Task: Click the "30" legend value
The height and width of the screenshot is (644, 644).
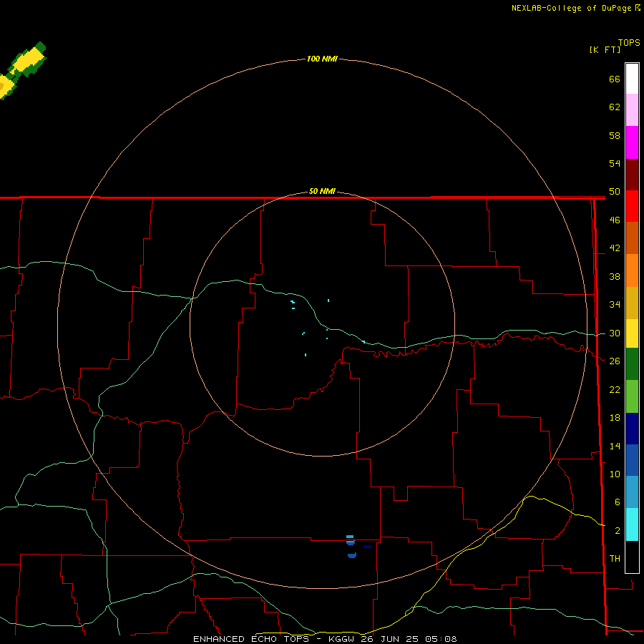Action: point(615,333)
